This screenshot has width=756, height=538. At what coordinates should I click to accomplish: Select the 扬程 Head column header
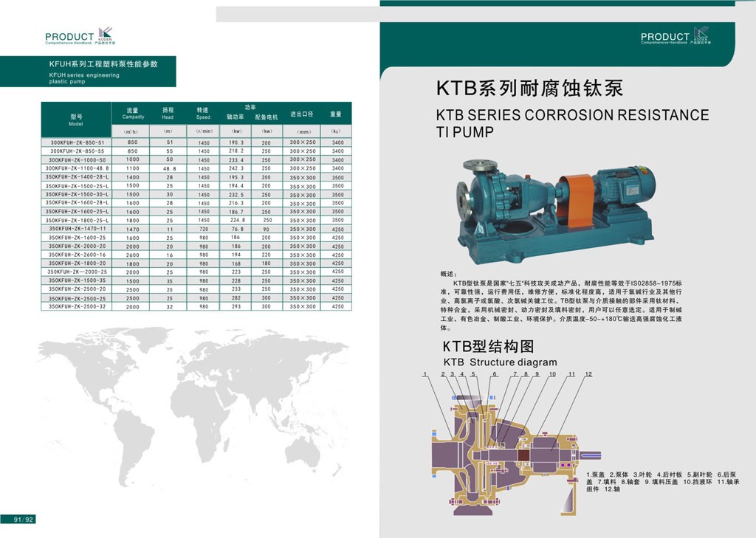[x=168, y=113]
